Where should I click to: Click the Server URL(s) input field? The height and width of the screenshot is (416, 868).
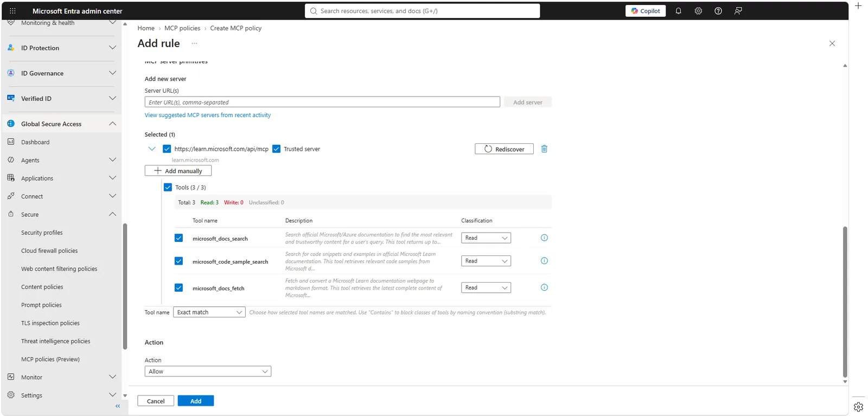click(322, 102)
